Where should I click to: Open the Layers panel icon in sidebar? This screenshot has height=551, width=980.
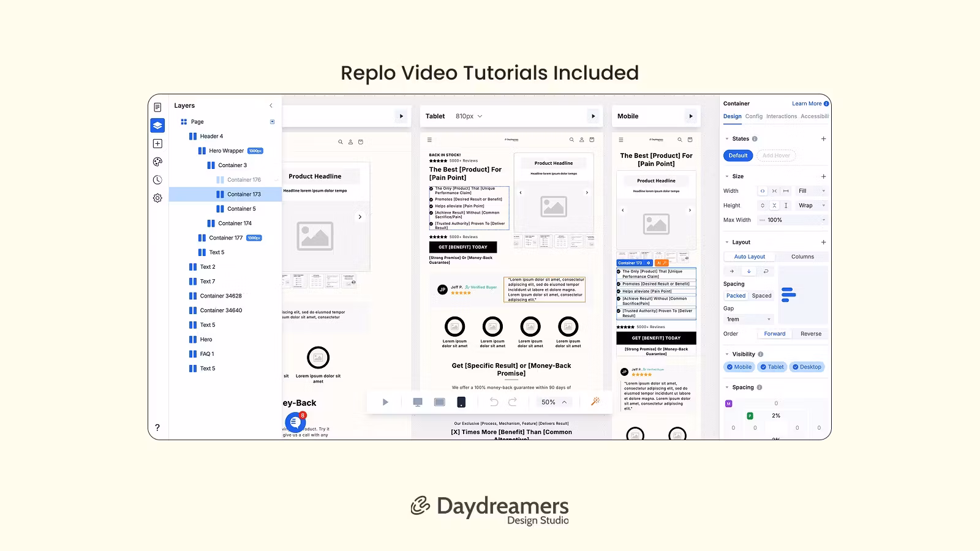(x=157, y=126)
